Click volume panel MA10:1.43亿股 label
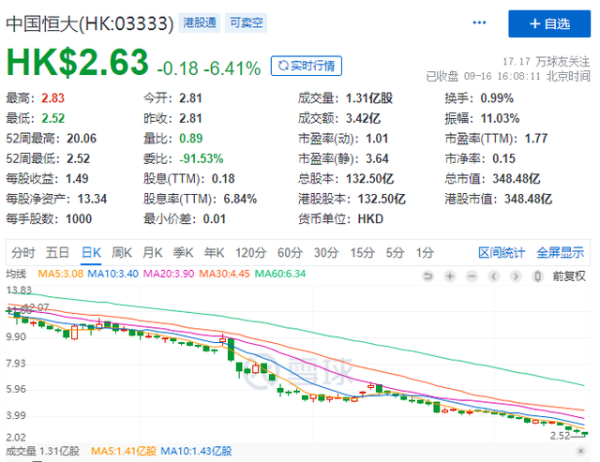 (196, 451)
